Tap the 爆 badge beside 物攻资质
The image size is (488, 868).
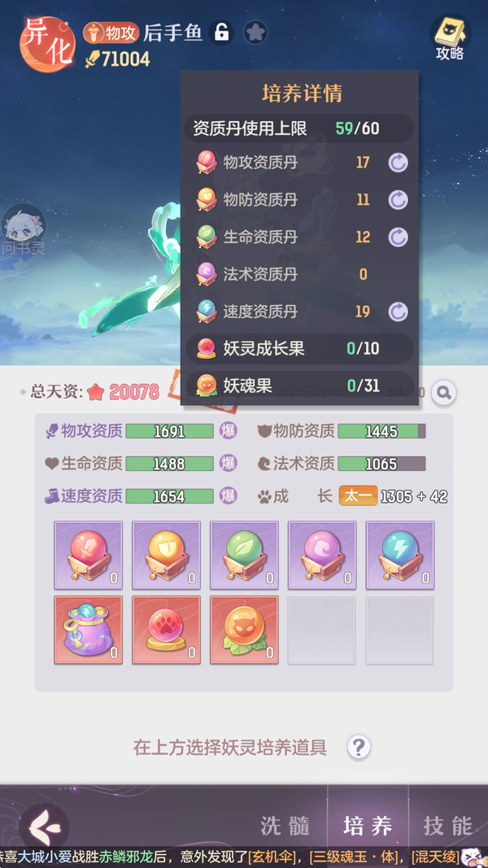click(228, 430)
